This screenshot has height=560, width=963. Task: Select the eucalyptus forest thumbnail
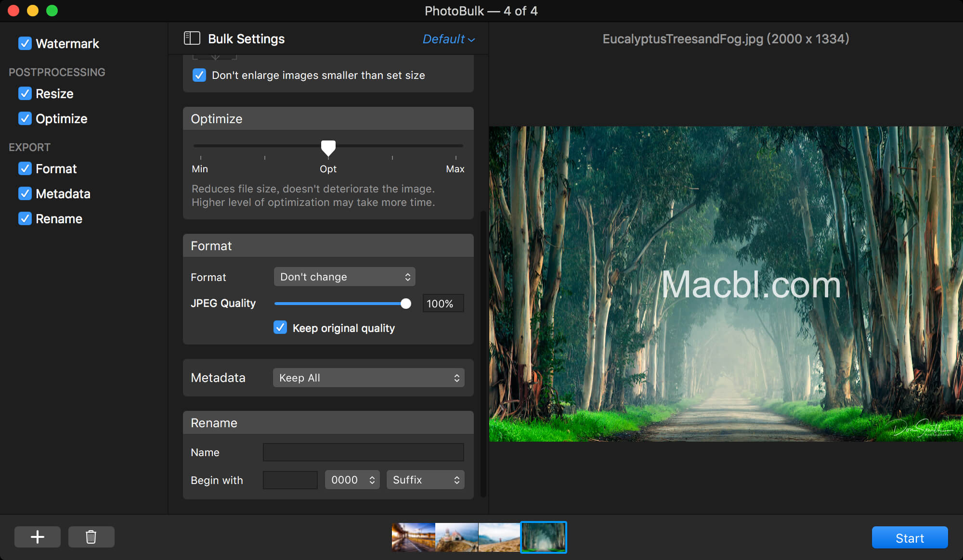544,537
